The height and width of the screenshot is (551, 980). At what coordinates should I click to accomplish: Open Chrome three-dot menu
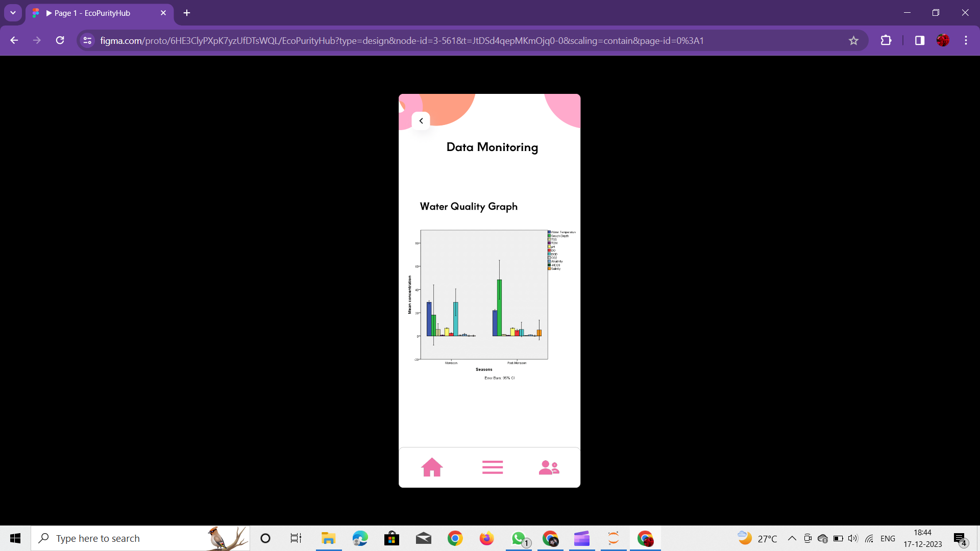coord(966,40)
